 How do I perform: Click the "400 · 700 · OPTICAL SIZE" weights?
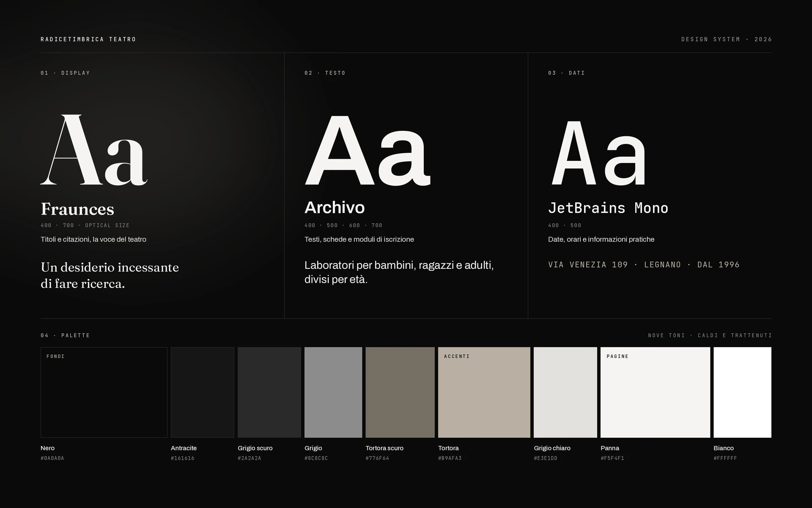[x=85, y=225]
